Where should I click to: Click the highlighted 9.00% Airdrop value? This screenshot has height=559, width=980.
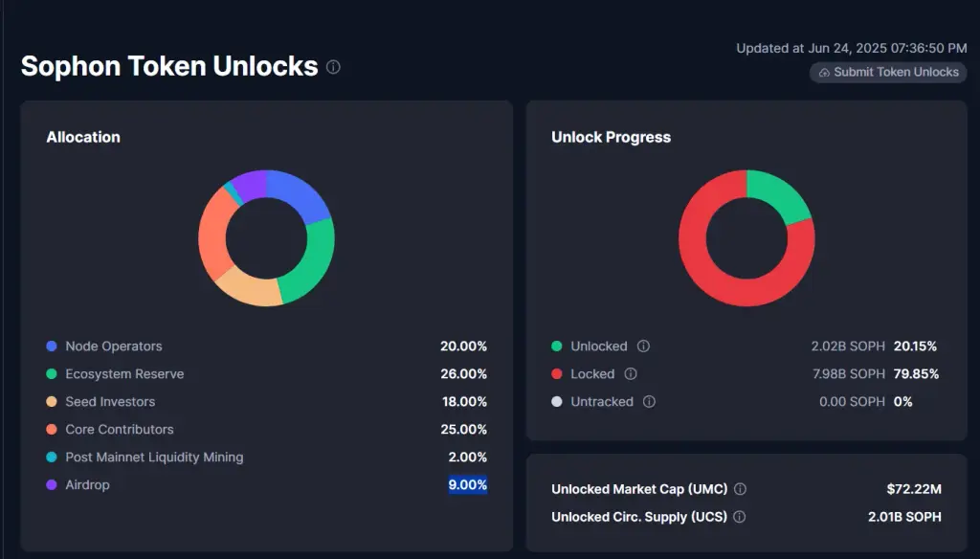click(467, 484)
